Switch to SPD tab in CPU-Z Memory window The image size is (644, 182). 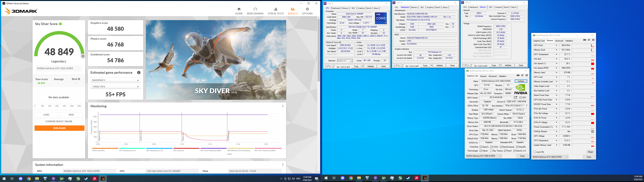tap(491, 7)
